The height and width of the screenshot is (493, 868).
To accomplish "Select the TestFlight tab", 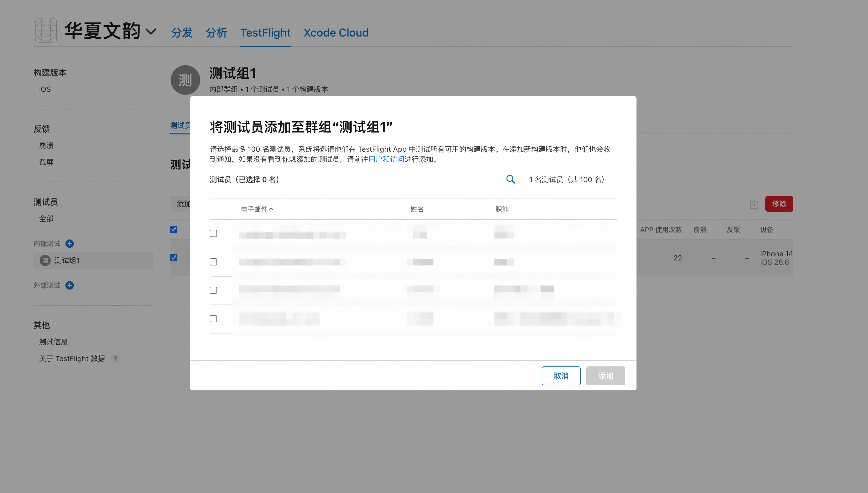I will click(265, 33).
